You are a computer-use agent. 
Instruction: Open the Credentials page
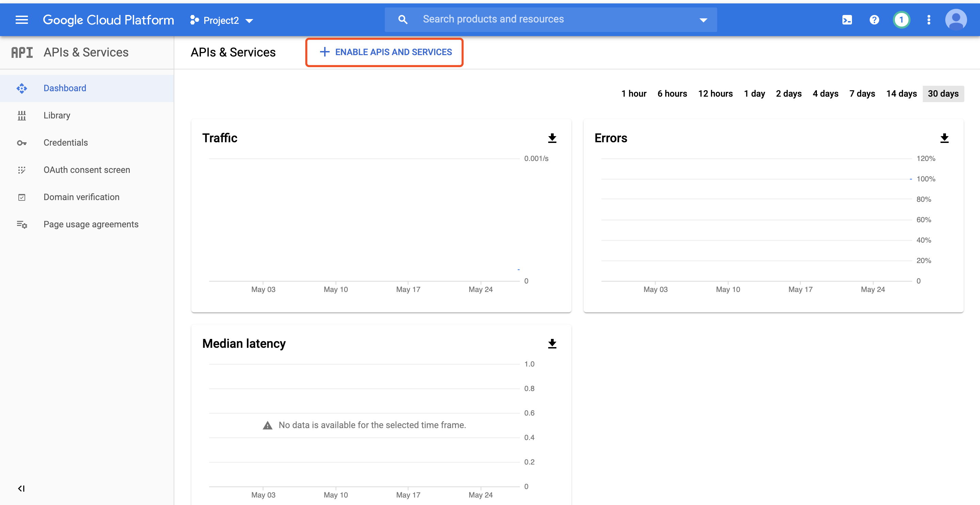click(x=65, y=142)
